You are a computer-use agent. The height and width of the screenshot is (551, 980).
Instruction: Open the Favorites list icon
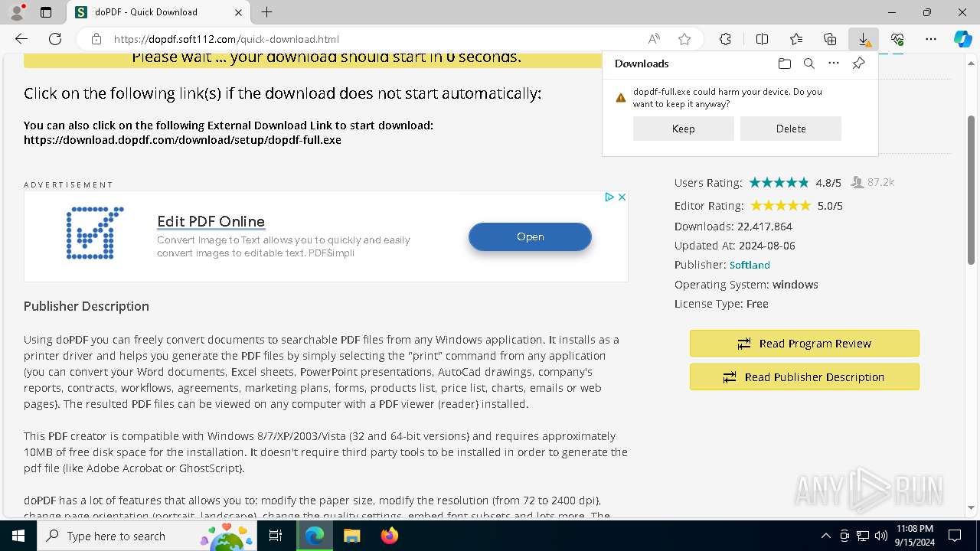tap(796, 39)
